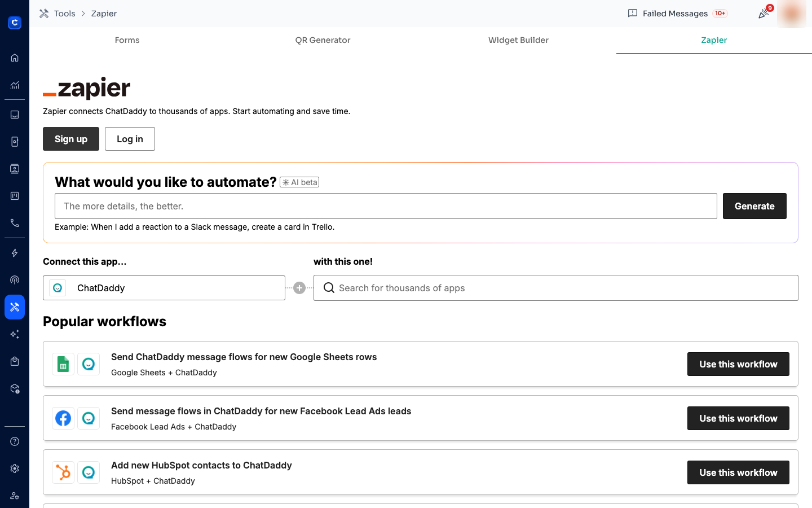Screen dimensions: 812x508
Task: Click Tools breadcrumb wrench icon
Action: coord(44,14)
